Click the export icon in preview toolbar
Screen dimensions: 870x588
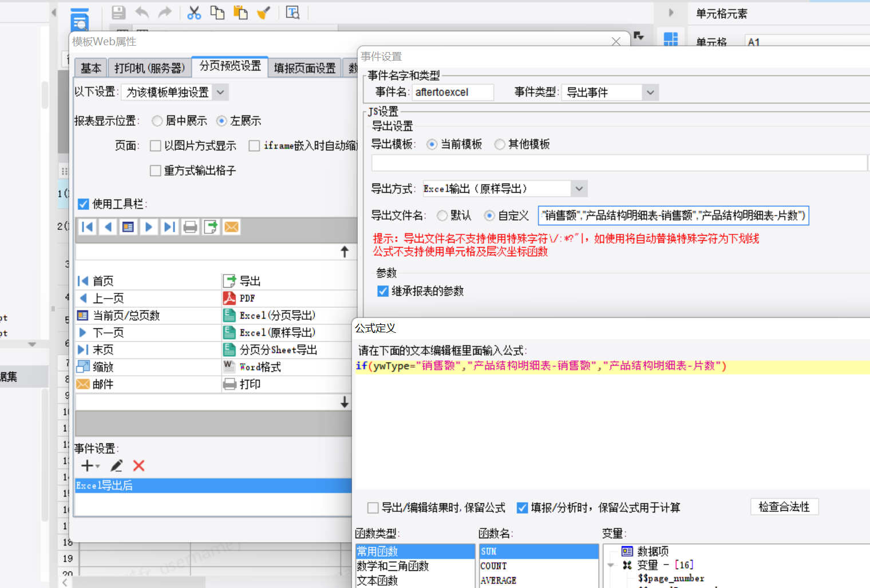click(211, 227)
